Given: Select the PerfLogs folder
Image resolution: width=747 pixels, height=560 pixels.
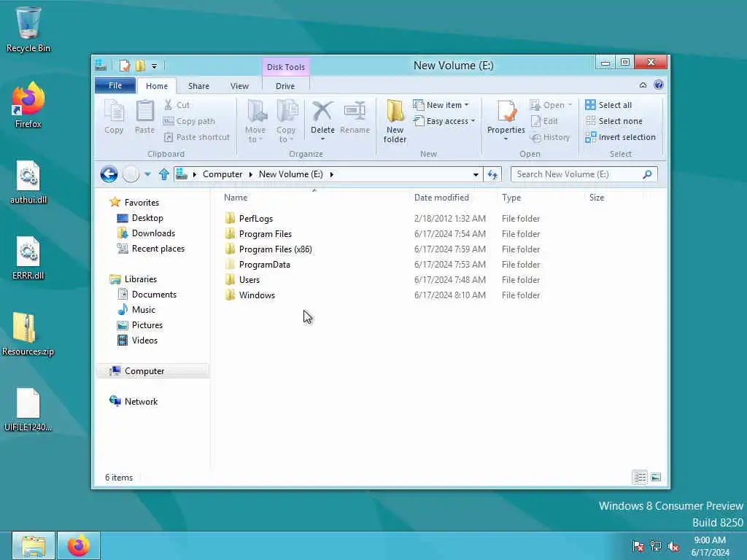Looking at the screenshot, I should click(x=256, y=219).
